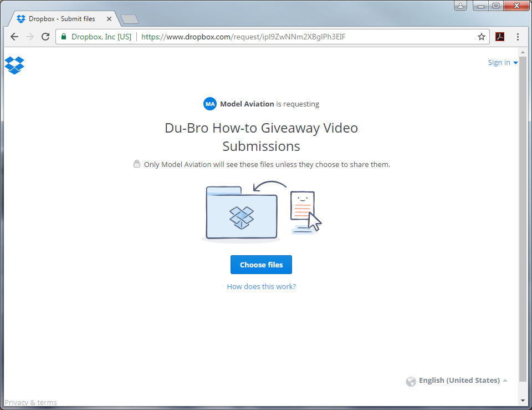532x410 pixels.
Task: Click the browser back arrow
Action: pyautogui.click(x=14, y=37)
